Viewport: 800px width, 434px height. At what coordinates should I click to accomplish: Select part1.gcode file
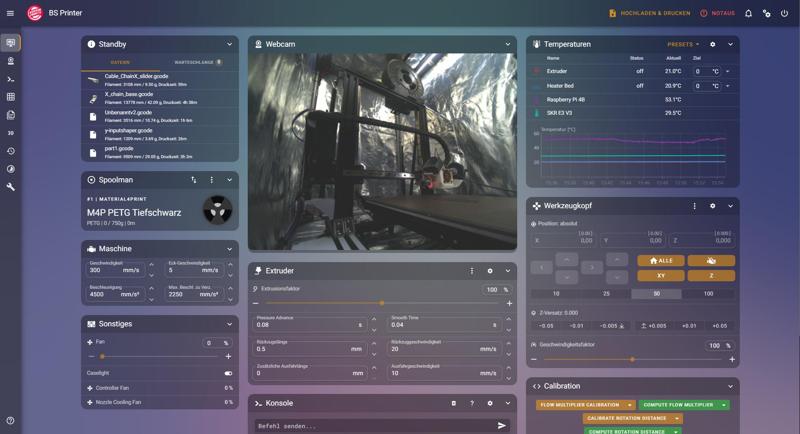[x=160, y=152]
